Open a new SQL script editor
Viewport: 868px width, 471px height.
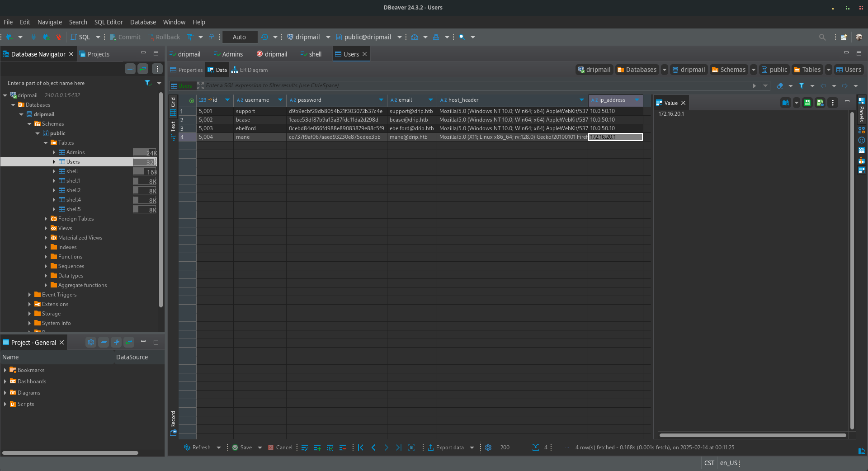pyautogui.click(x=80, y=37)
